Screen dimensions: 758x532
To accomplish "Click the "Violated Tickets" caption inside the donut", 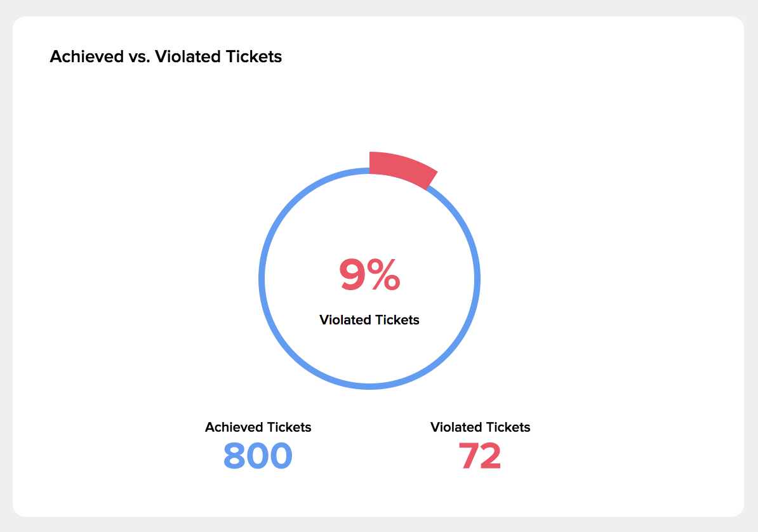I will pyautogui.click(x=369, y=320).
